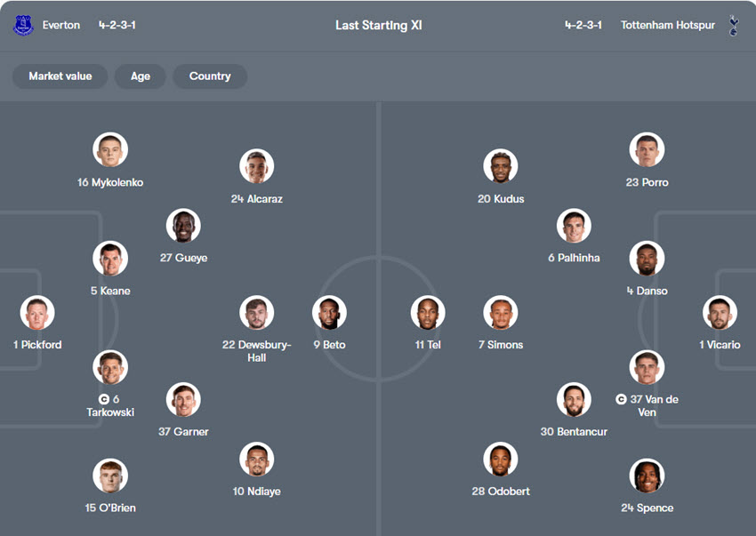Click the Everton club crest icon

pyautogui.click(x=23, y=25)
